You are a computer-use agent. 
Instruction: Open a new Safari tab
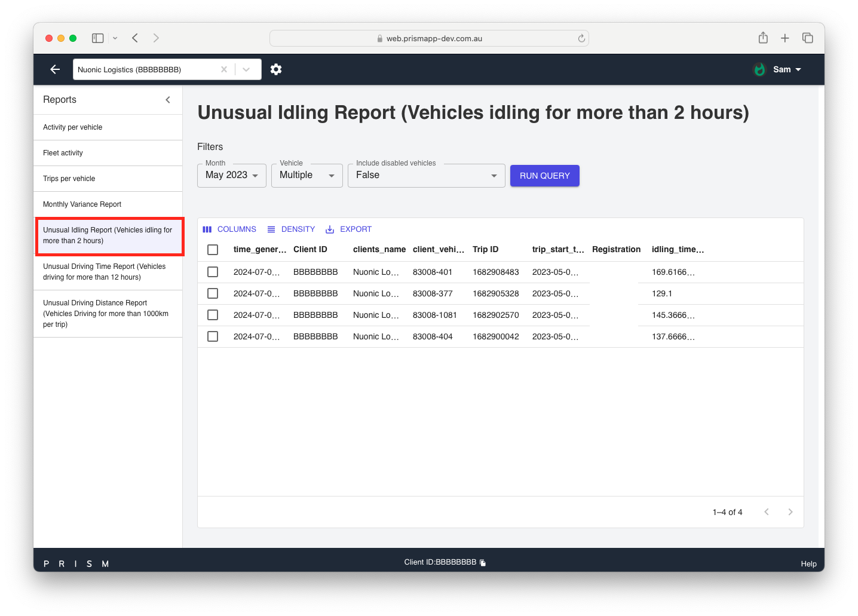pyautogui.click(x=785, y=38)
